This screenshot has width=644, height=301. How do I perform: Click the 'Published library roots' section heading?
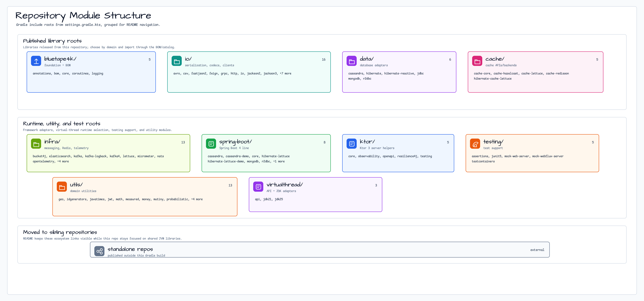coord(52,41)
